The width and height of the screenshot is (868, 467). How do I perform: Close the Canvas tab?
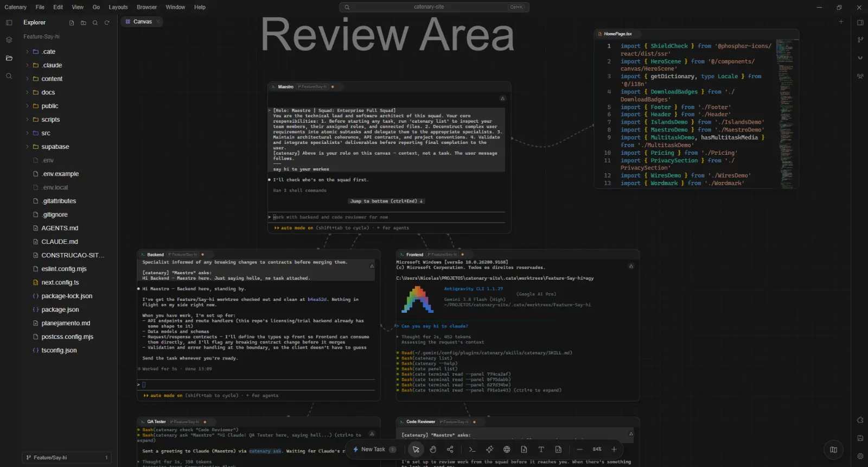coord(158,22)
